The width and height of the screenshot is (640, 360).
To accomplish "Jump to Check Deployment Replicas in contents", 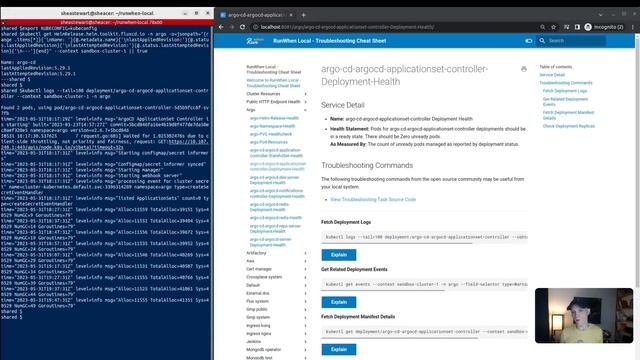I will point(569,126).
